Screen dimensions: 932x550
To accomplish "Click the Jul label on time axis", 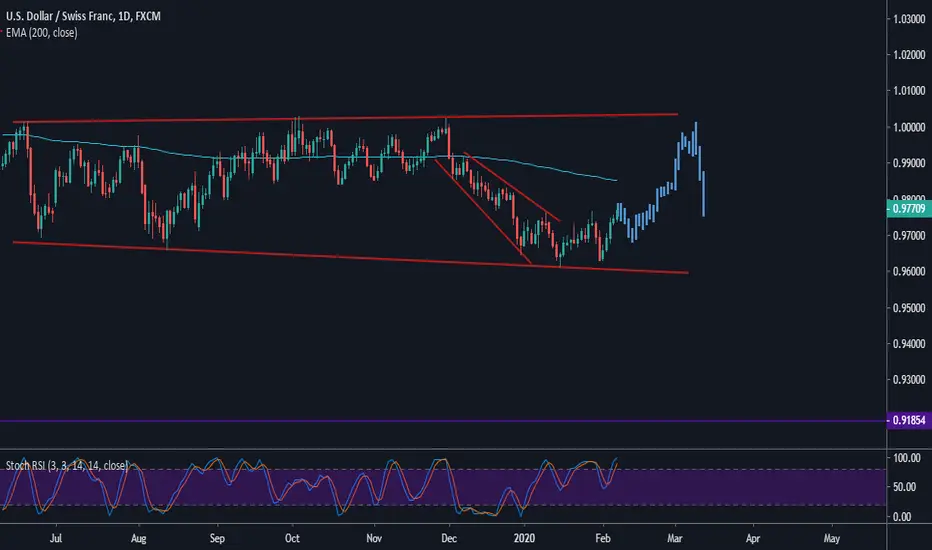I will [x=56, y=538].
